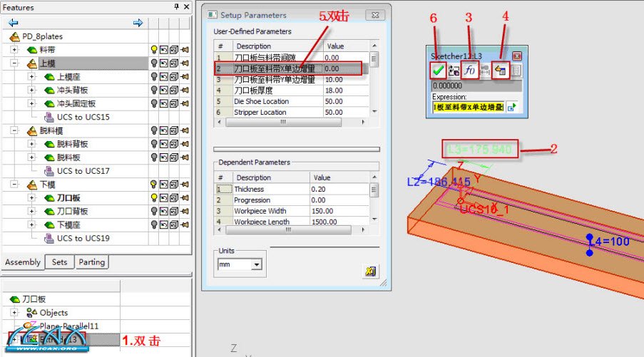Click the 3D box icon on 刀口板 row
Viewport: 644px width, 357px height.
pyautogui.click(x=174, y=198)
